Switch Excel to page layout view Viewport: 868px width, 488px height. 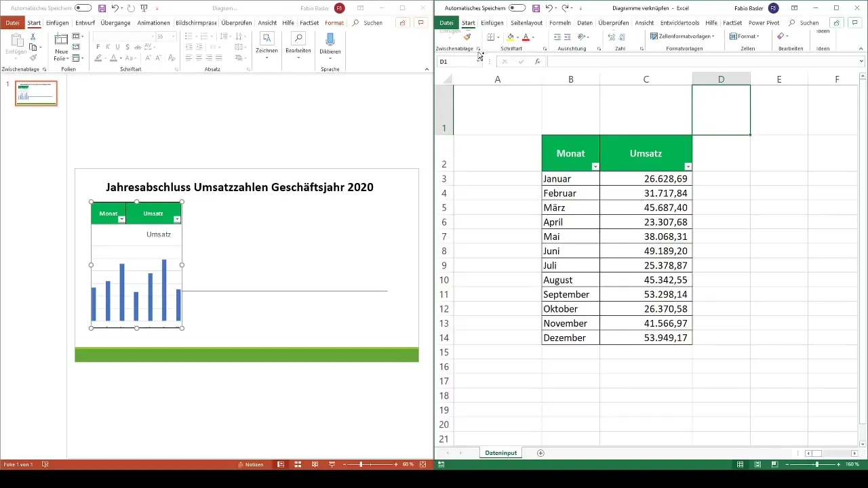[x=757, y=464]
